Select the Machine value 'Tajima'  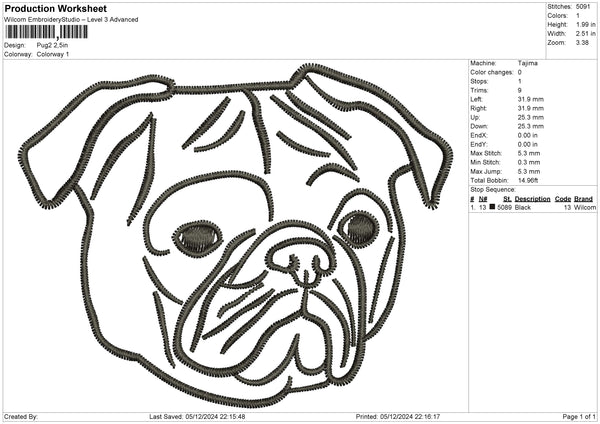(x=528, y=63)
